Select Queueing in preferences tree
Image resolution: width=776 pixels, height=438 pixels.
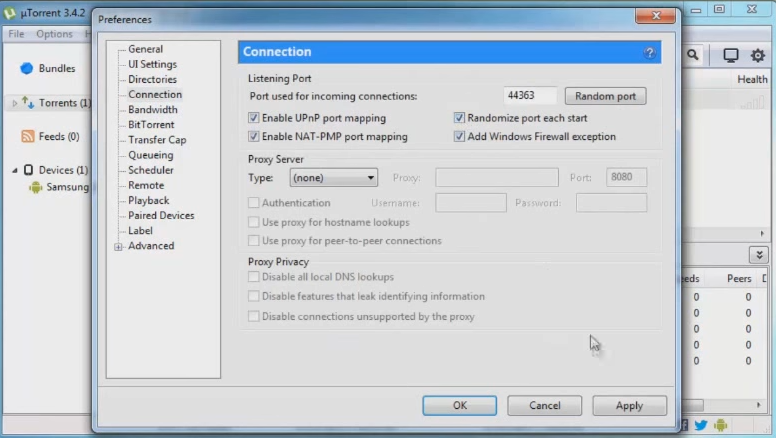[150, 155]
